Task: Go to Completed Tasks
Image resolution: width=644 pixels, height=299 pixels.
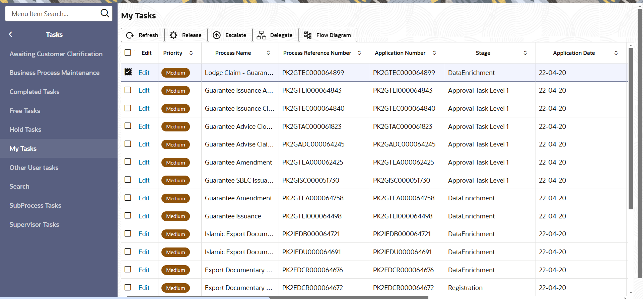Action: (x=34, y=92)
